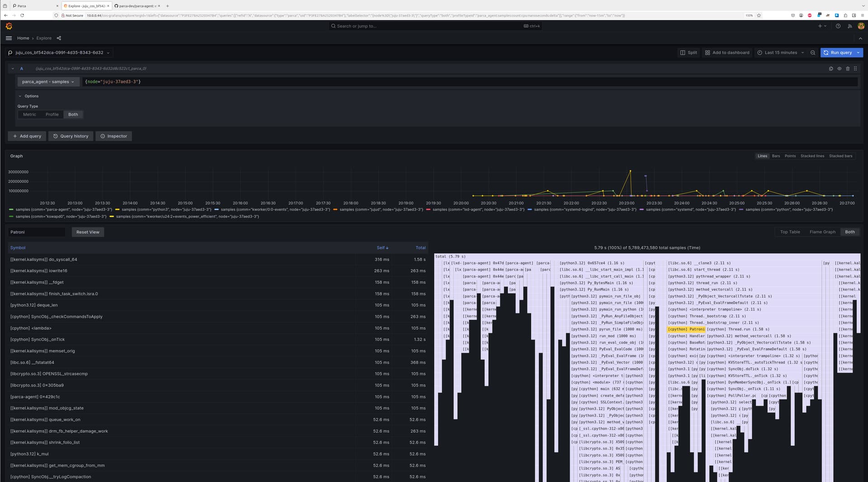868x482 pixels.
Task: Select the Profile query type
Action: tap(52, 114)
